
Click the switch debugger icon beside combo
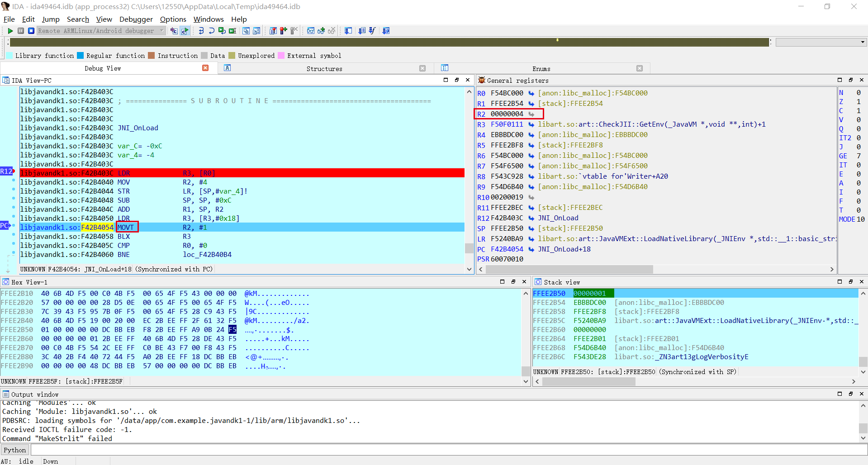pos(174,31)
